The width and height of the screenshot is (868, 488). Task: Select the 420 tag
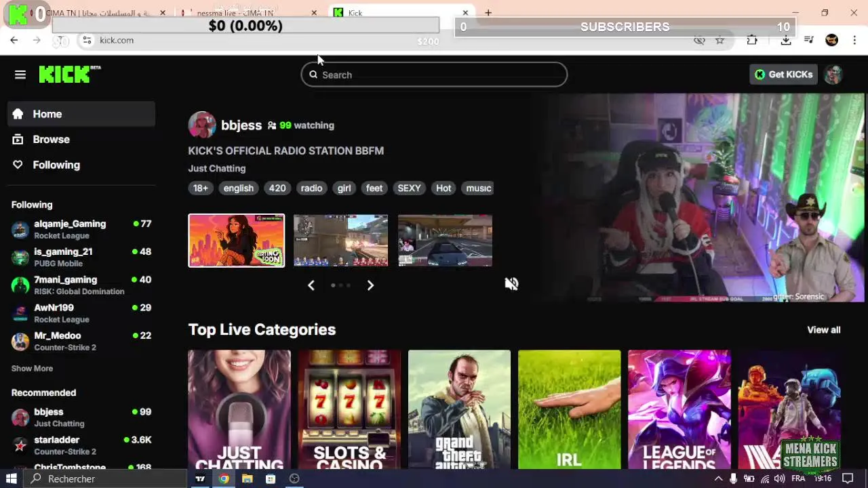point(277,188)
